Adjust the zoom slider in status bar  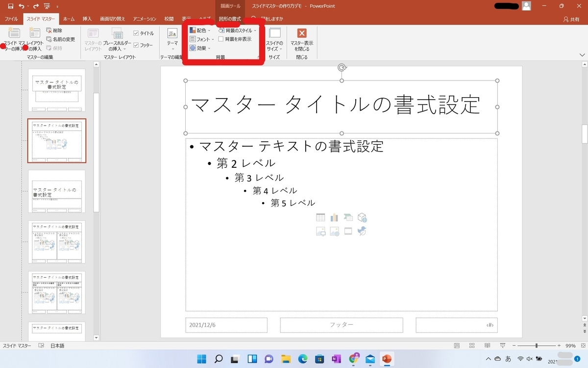click(x=536, y=345)
